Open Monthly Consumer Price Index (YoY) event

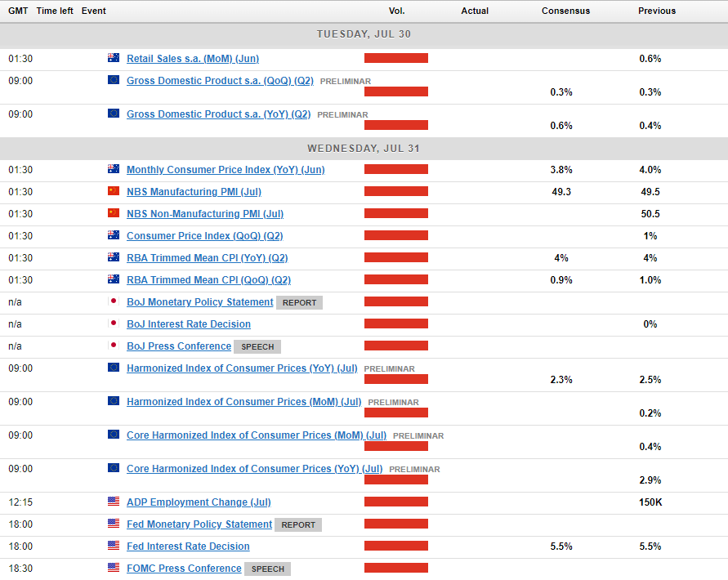pos(225,170)
